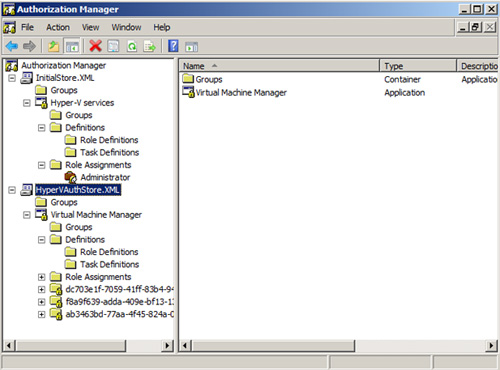The height and width of the screenshot is (370, 500).
Task: Expand the ab3463bd scope node
Action: click(x=41, y=314)
